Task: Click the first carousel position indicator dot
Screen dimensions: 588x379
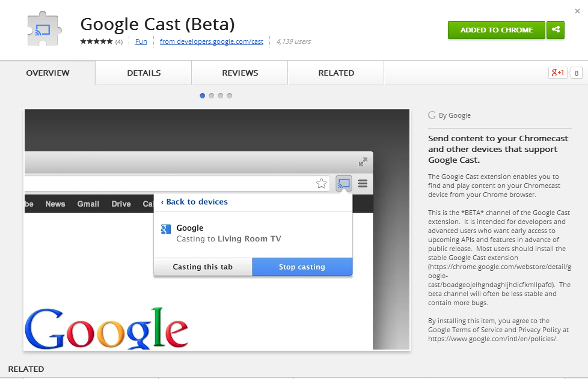Action: pyautogui.click(x=202, y=95)
